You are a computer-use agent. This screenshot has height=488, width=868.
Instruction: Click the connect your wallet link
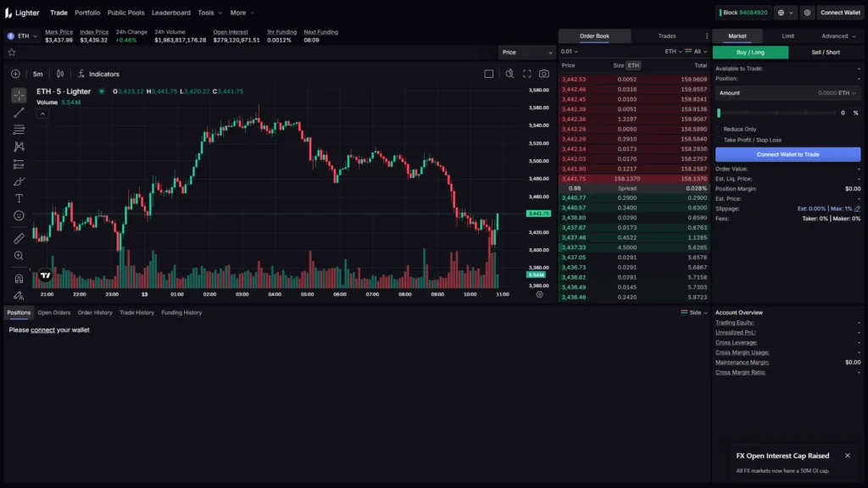point(42,330)
